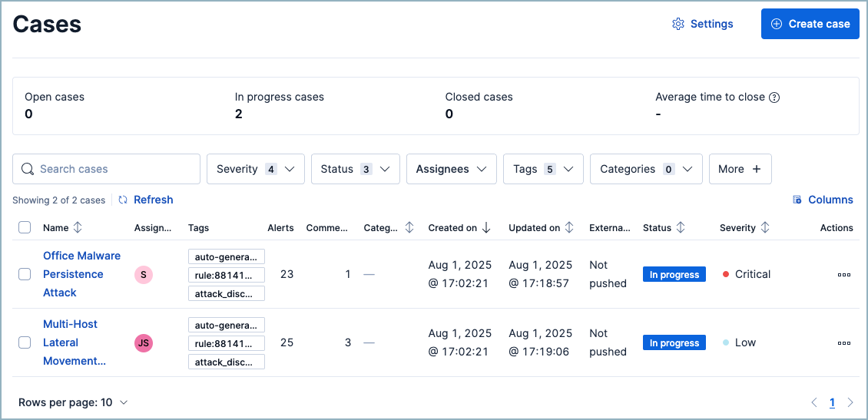This screenshot has height=420, width=868.
Task: Change Rows per page setting
Action: [73, 402]
